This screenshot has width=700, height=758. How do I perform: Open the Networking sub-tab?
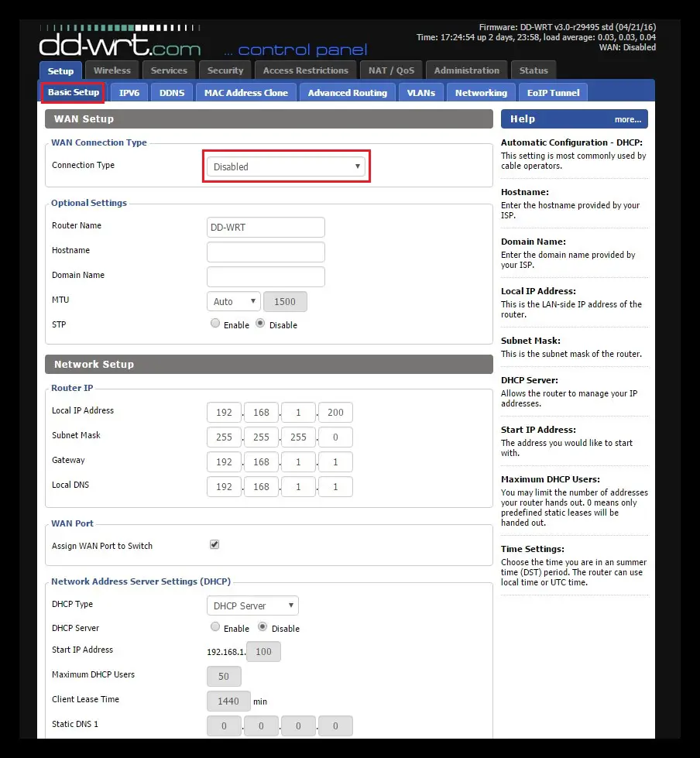click(481, 93)
